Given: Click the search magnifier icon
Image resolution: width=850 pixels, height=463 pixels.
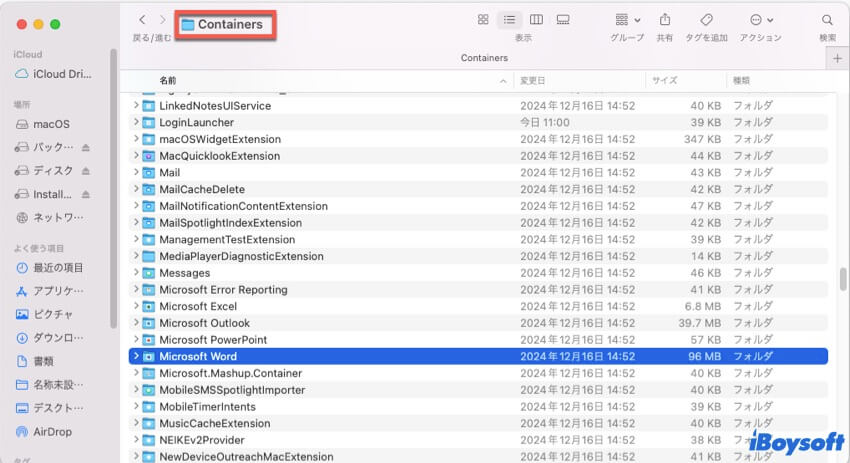Looking at the screenshot, I should 827,20.
